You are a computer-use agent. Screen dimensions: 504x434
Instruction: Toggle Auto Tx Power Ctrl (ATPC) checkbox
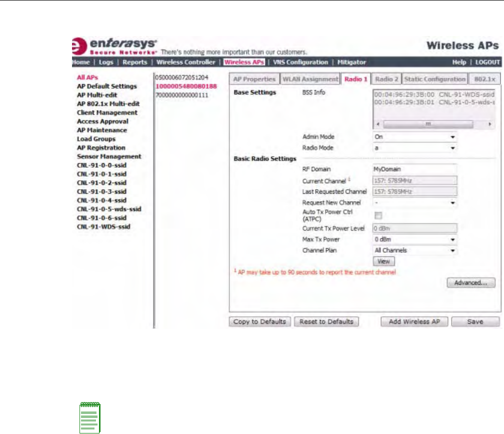click(378, 216)
